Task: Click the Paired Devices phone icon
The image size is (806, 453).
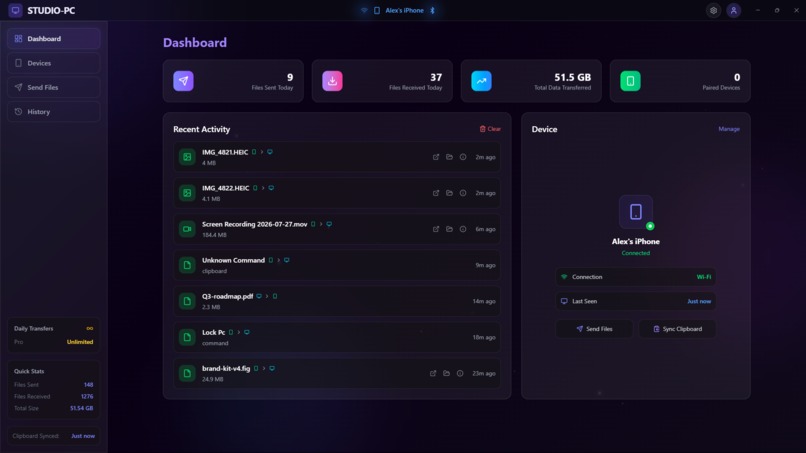Action: pyautogui.click(x=630, y=81)
